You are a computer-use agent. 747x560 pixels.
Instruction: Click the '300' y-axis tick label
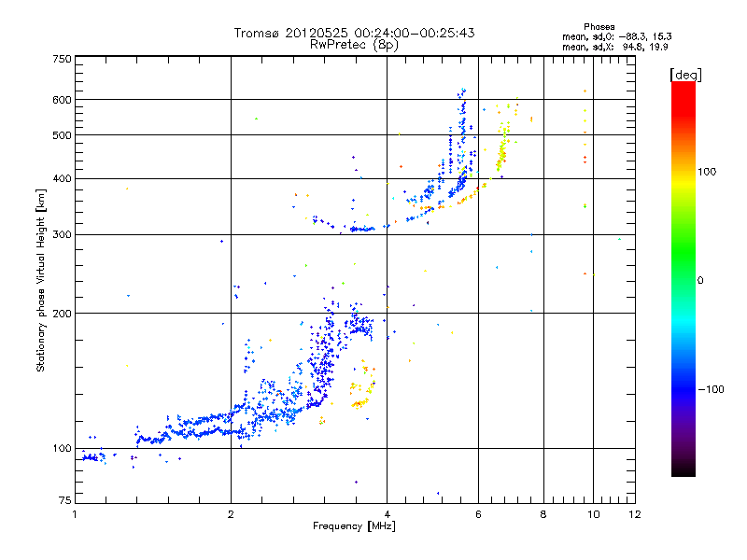click(x=63, y=235)
